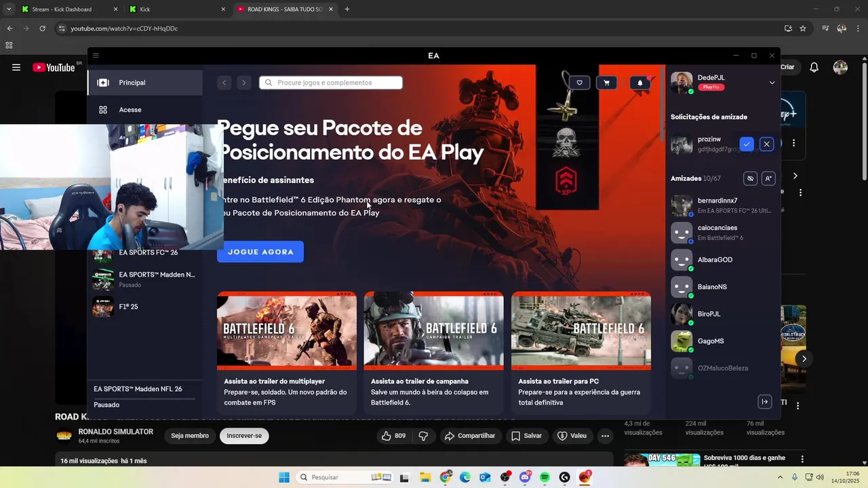Open RONALDO SIMULATOR channel link
Screen dimensions: 868x488
click(x=115, y=432)
